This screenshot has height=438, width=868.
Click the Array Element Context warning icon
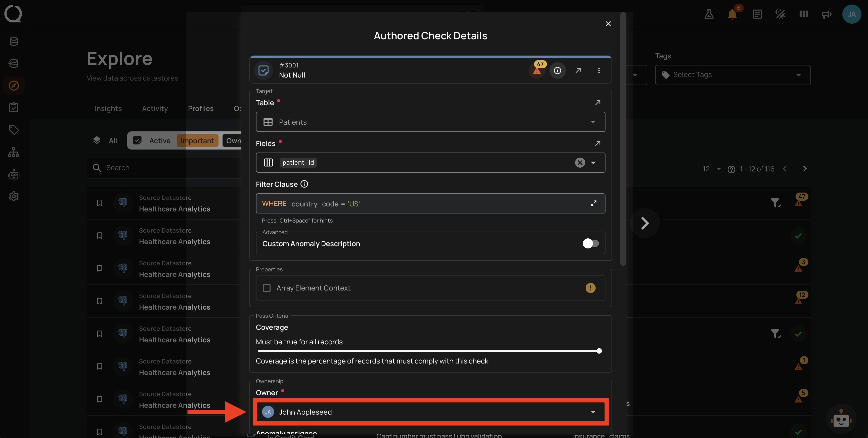(590, 288)
